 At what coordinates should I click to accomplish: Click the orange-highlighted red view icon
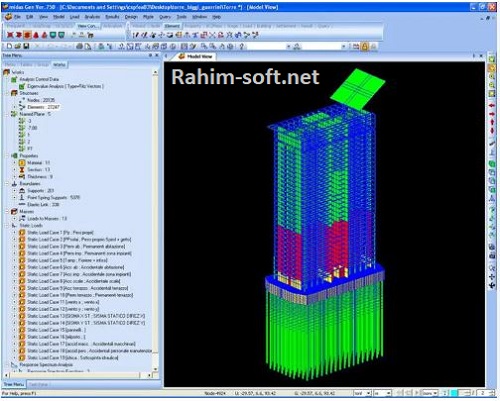click(x=28, y=35)
